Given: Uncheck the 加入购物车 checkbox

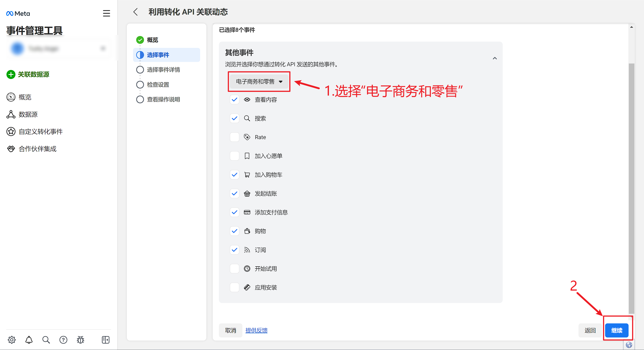Looking at the screenshot, I should click(x=235, y=174).
